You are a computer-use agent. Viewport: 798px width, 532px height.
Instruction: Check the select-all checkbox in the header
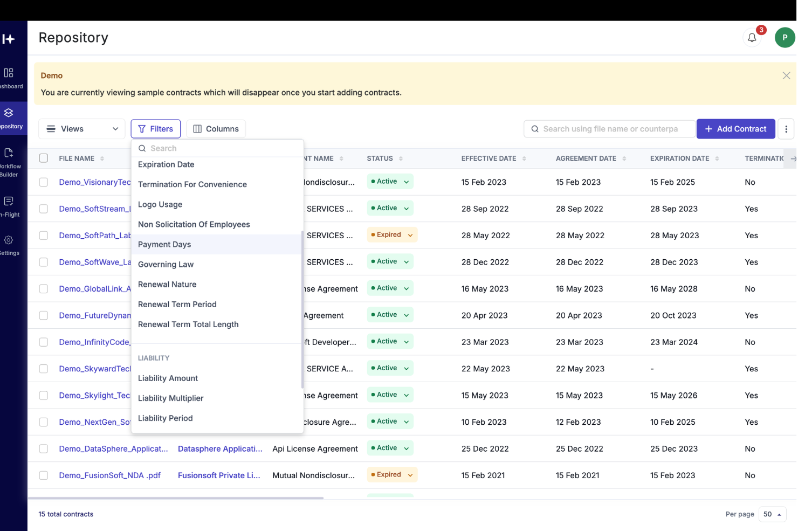[x=43, y=158]
